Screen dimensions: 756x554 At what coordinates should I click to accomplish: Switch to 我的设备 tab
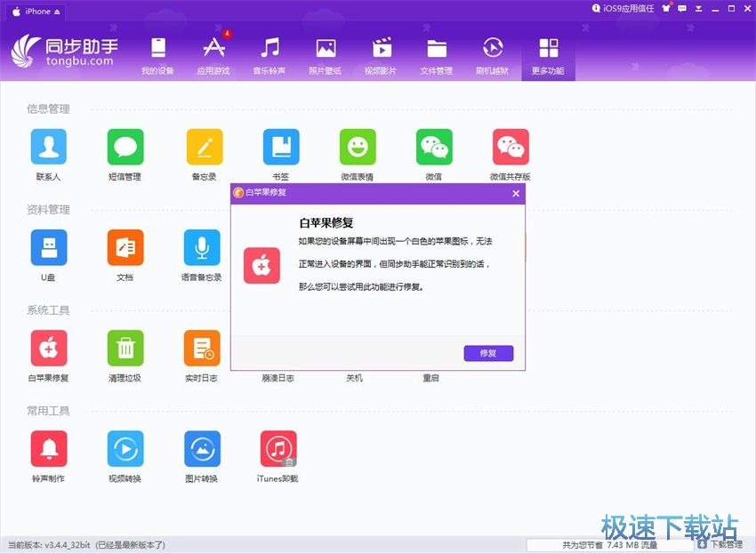157,56
